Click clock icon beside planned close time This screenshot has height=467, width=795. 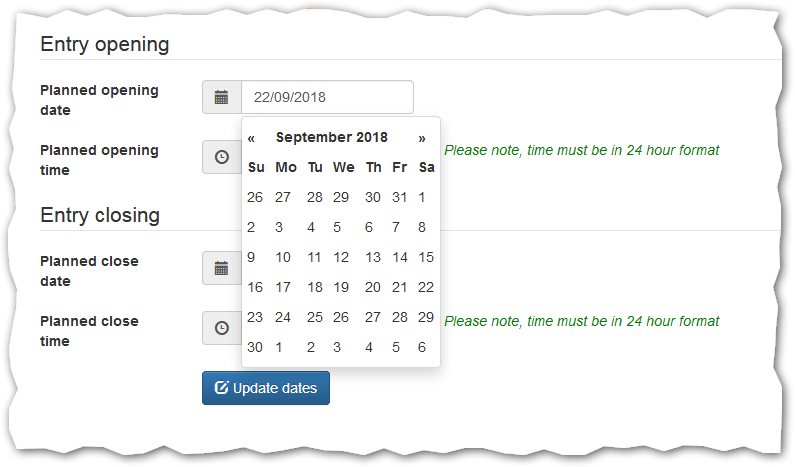tap(222, 327)
